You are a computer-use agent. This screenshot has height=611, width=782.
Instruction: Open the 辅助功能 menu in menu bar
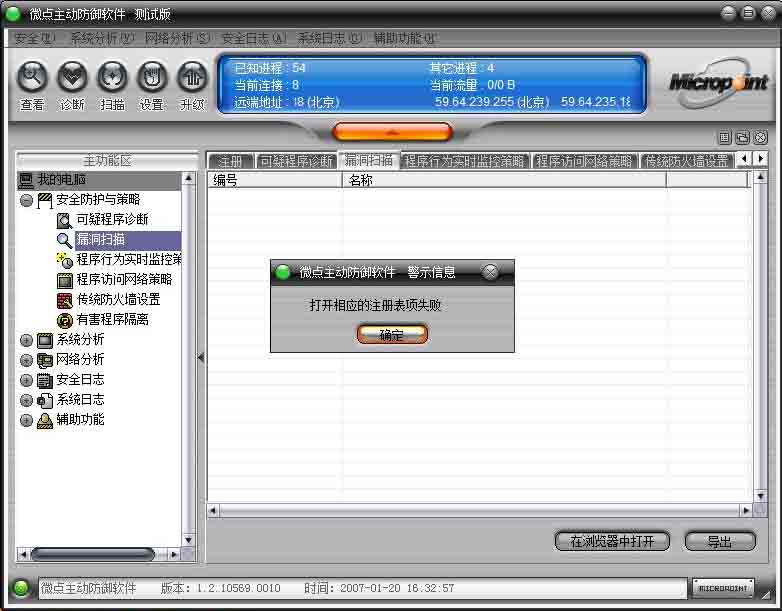[405, 38]
